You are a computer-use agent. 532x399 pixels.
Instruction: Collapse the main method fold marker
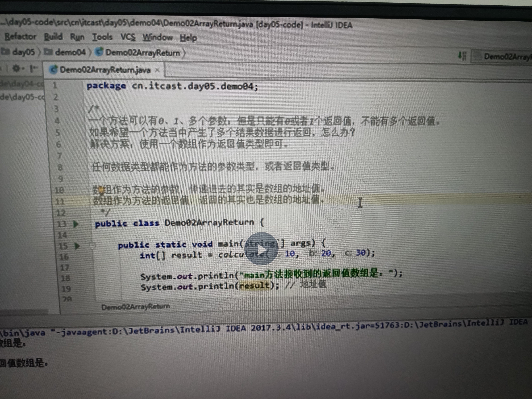(x=93, y=246)
